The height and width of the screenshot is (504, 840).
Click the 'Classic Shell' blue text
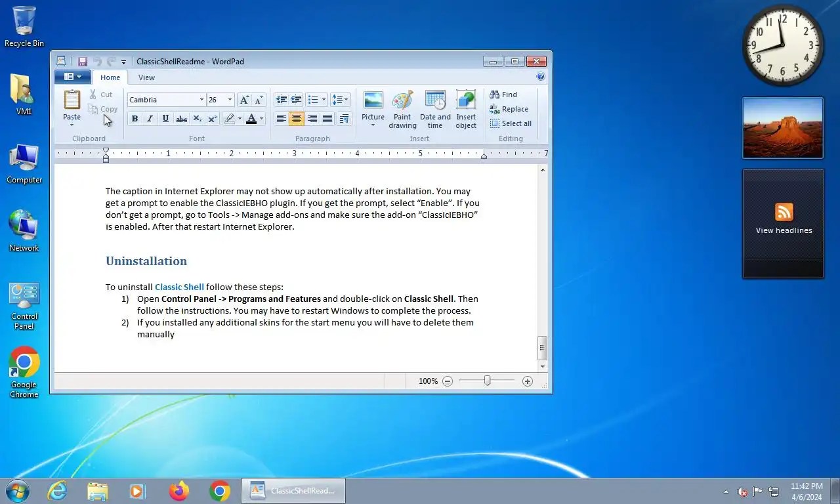tap(180, 287)
